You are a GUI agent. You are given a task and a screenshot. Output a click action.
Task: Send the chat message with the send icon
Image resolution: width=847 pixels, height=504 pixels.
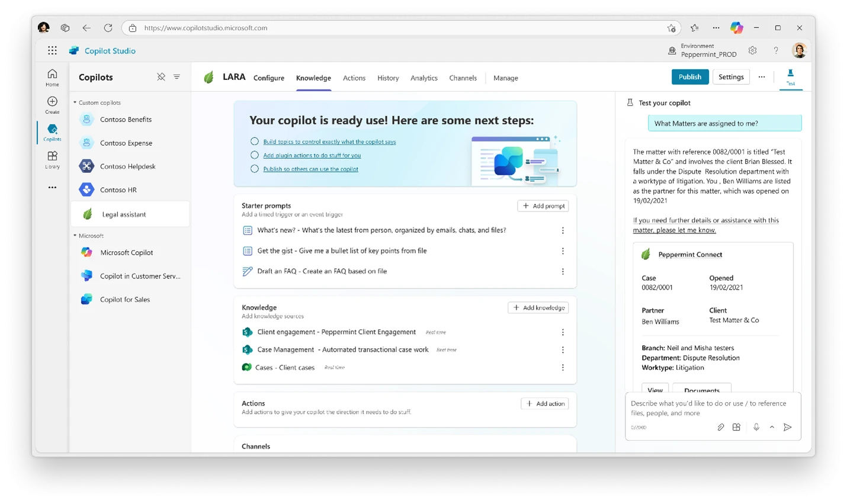[788, 426]
